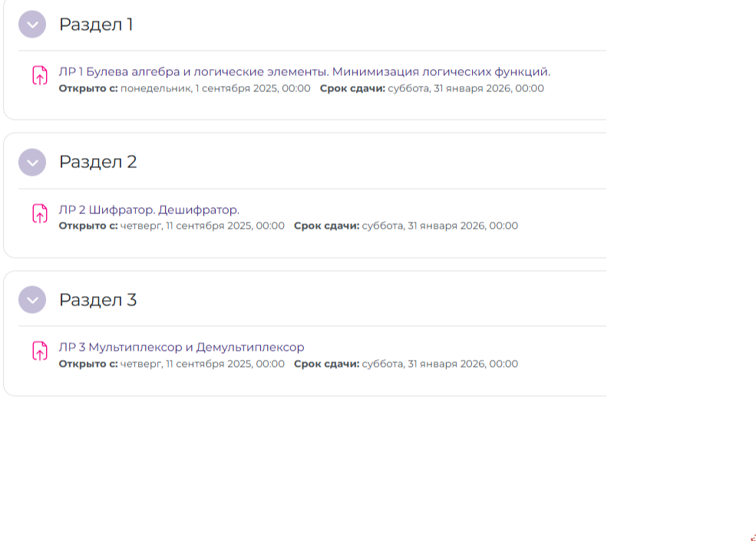
Task: Click the assignment icon beside ЛР 3 Мультиплексор
Action: coord(39,351)
